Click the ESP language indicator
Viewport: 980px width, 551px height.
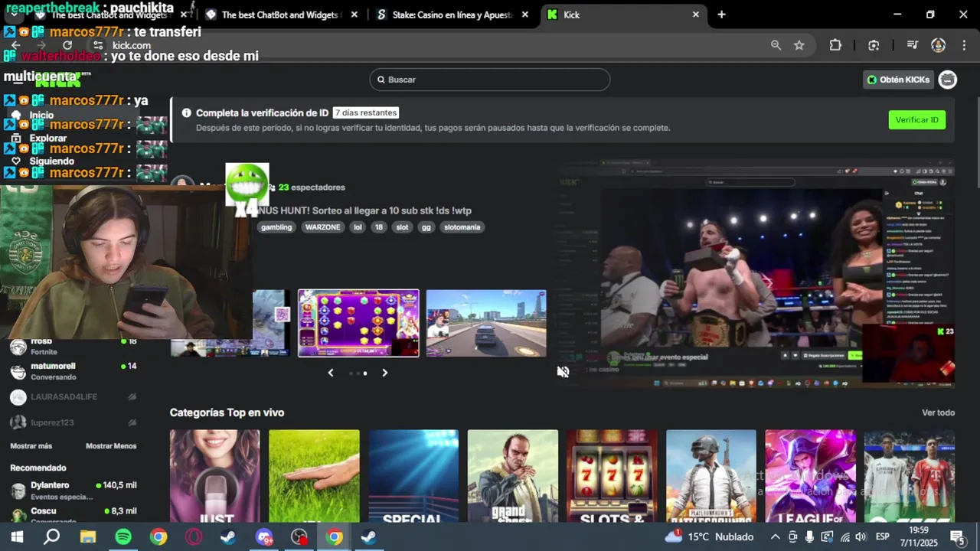click(882, 537)
